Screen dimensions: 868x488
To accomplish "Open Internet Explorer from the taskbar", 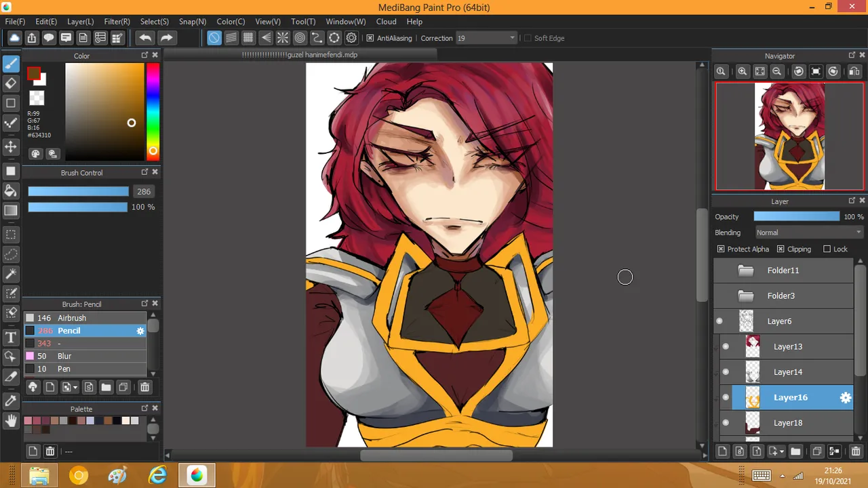I will pos(157,475).
